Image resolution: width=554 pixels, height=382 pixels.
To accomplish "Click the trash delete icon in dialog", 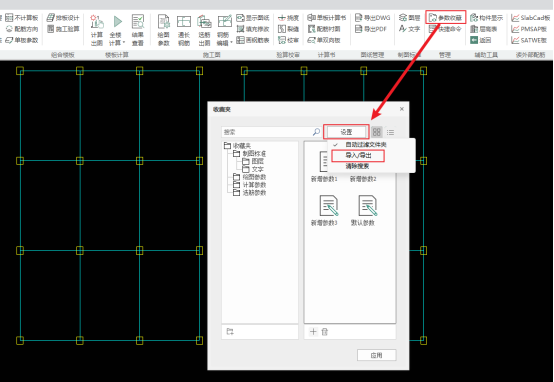I will [x=325, y=331].
